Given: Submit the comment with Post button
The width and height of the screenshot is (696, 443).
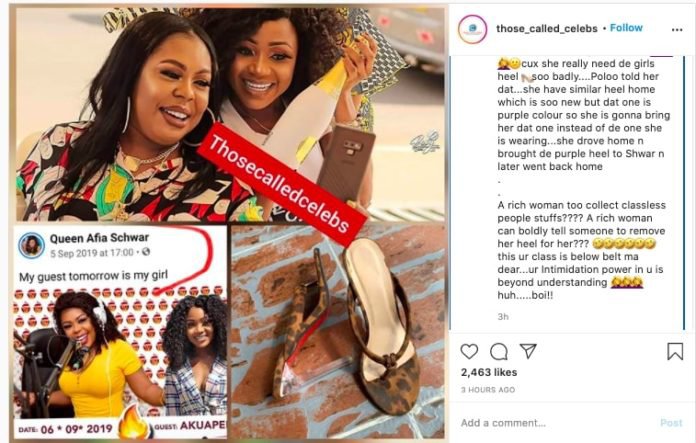Looking at the screenshot, I should click(x=671, y=423).
